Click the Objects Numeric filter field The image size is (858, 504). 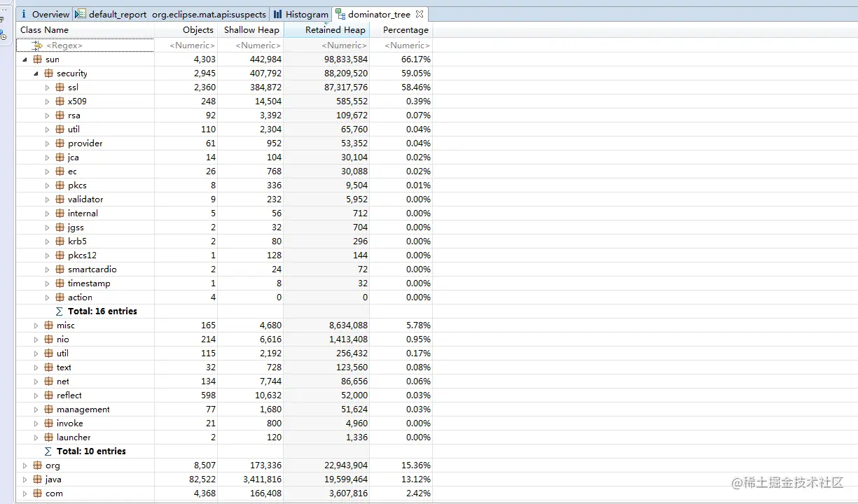pos(186,45)
